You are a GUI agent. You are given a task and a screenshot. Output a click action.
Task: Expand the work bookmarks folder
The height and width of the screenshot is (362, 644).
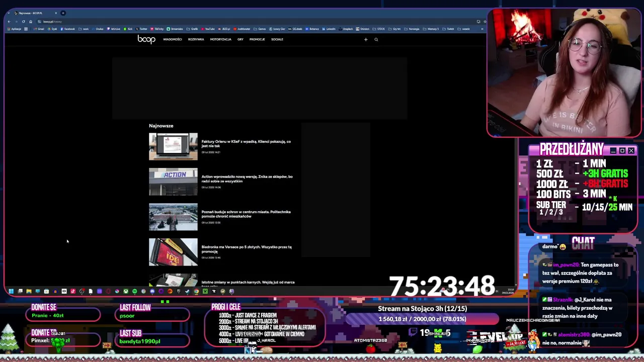click(x=84, y=29)
